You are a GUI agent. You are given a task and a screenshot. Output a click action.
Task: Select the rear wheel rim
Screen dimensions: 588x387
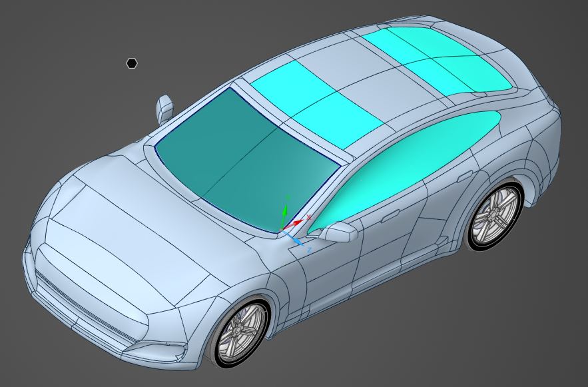coord(494,214)
